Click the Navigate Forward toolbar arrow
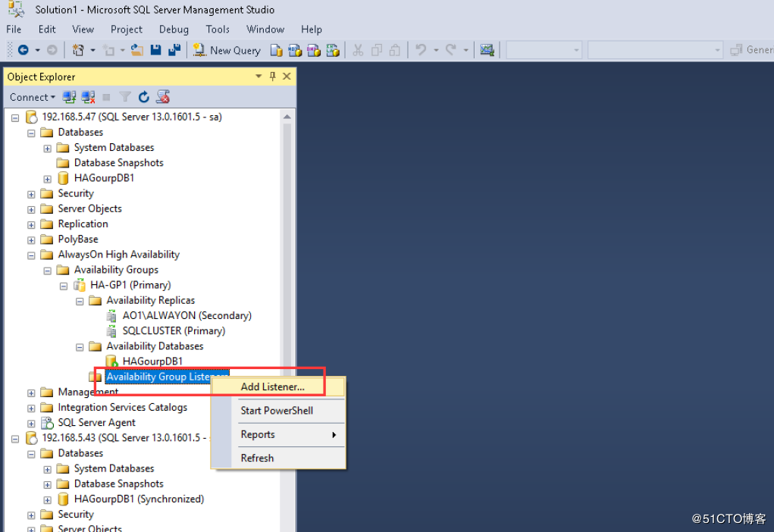 [52, 50]
